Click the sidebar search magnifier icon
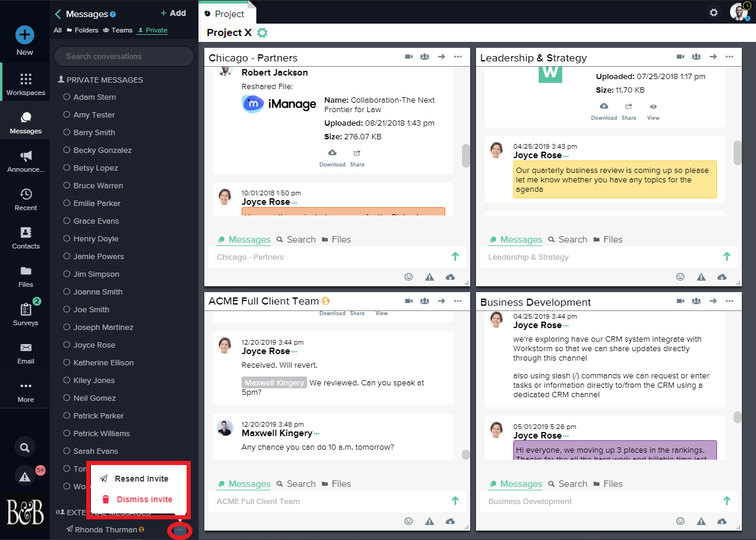This screenshot has width=756, height=540. [25, 447]
